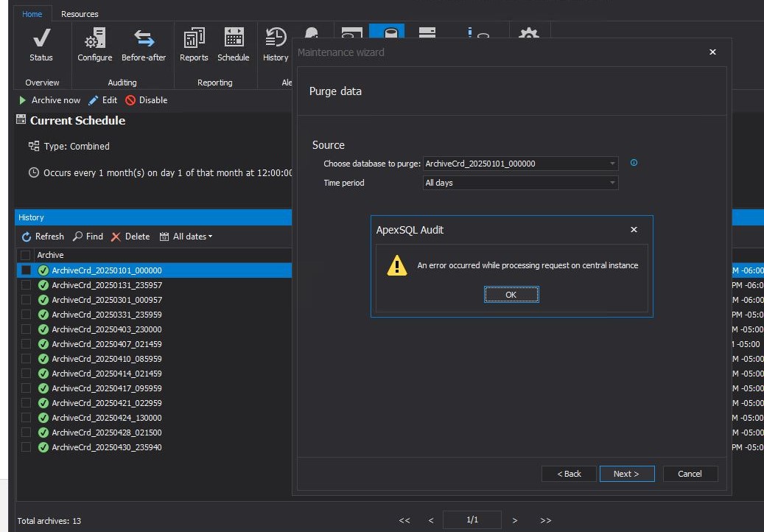Click the warning icon in error dialog
764x532 pixels.
point(396,265)
